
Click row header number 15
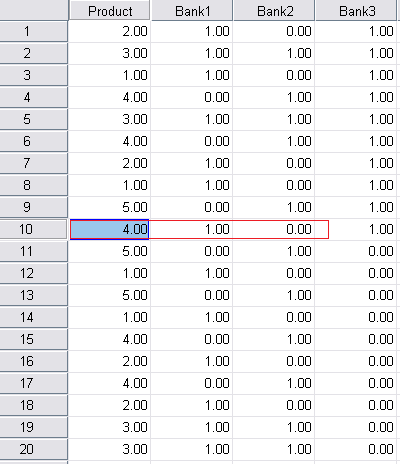point(33,339)
